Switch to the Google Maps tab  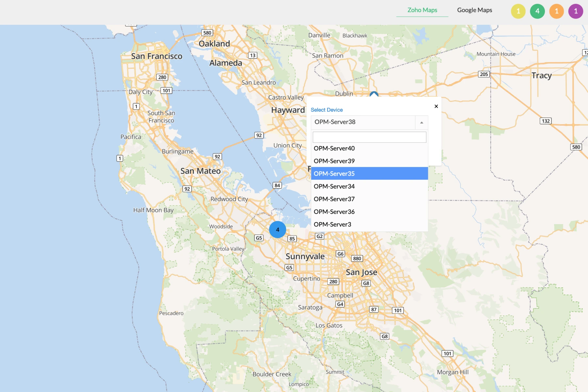click(x=474, y=10)
